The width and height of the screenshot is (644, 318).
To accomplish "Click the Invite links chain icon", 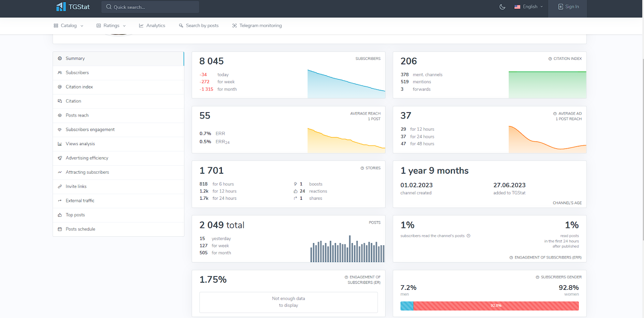I will pos(60,187).
